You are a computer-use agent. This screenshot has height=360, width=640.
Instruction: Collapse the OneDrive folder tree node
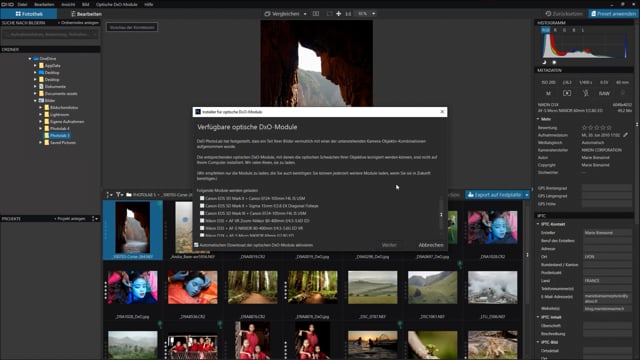pyautogui.click(x=30, y=59)
